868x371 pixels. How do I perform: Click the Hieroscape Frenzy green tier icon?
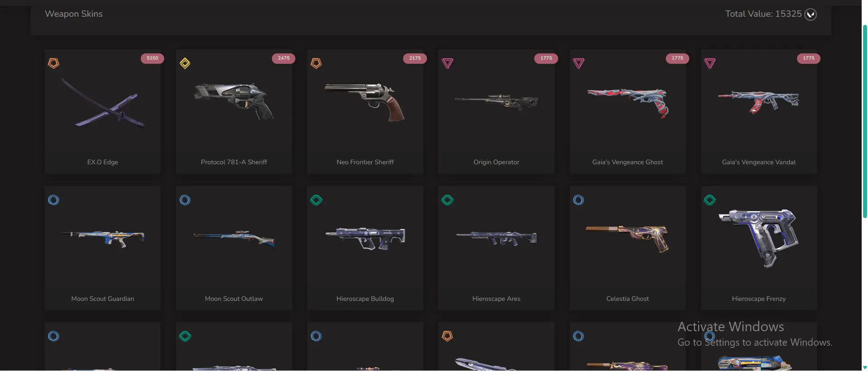pos(710,200)
